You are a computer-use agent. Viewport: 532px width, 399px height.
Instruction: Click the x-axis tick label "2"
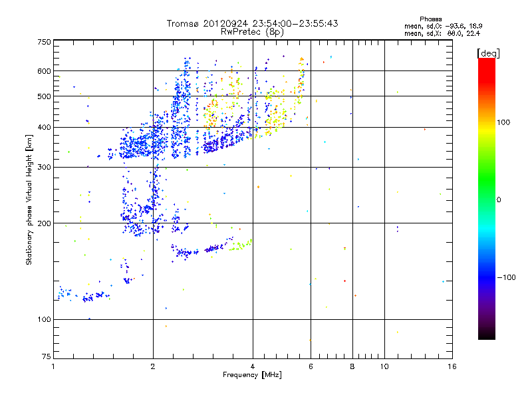[153, 366]
